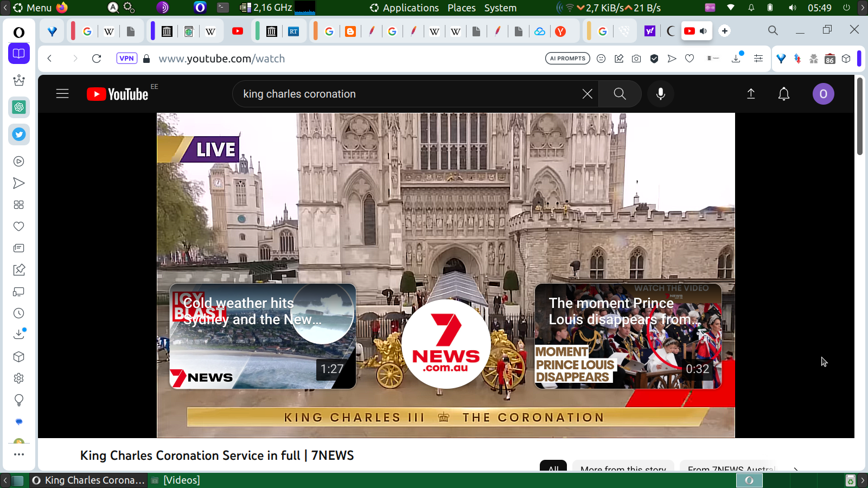Expand the sidebar three-dot more options
The image size is (868, 488).
click(19, 454)
